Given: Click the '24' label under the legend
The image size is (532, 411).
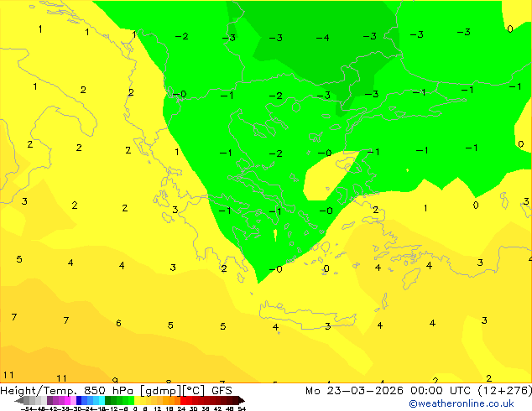Looking at the screenshot, I should pyautogui.click(x=181, y=408).
